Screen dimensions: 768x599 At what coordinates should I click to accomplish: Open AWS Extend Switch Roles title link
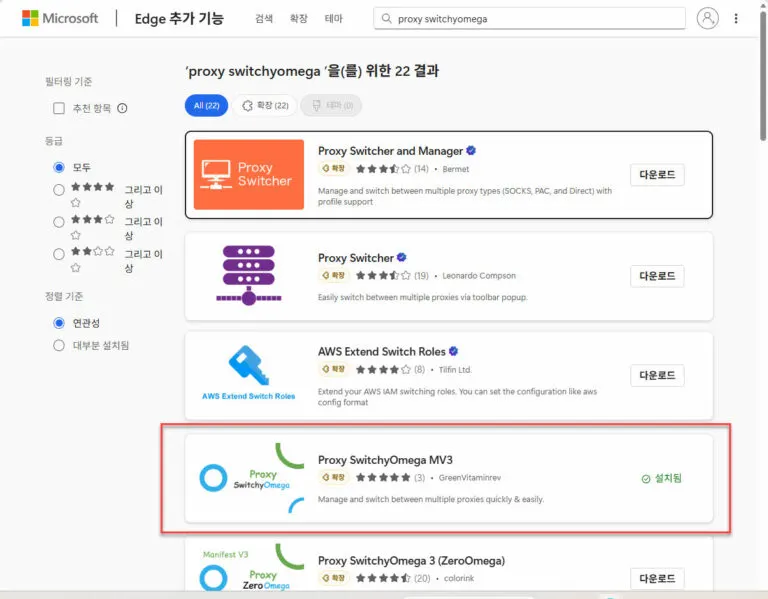point(382,351)
